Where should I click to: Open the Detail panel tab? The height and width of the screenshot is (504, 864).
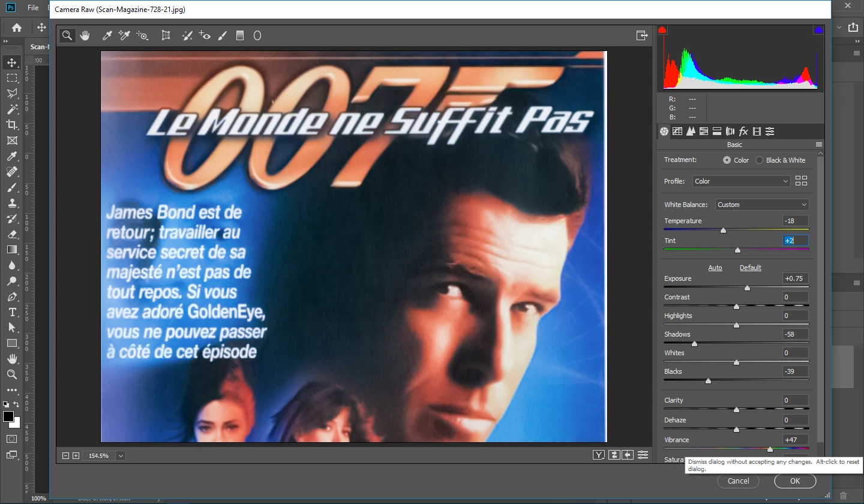tap(691, 131)
